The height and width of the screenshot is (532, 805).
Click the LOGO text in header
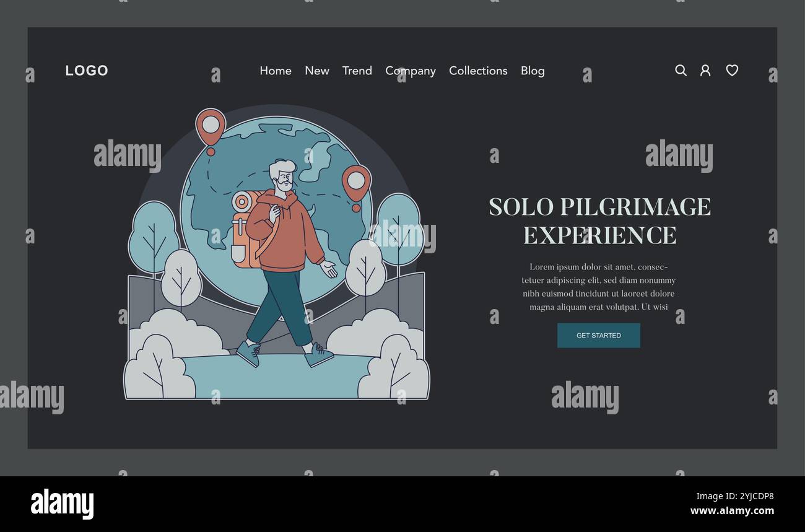87,71
